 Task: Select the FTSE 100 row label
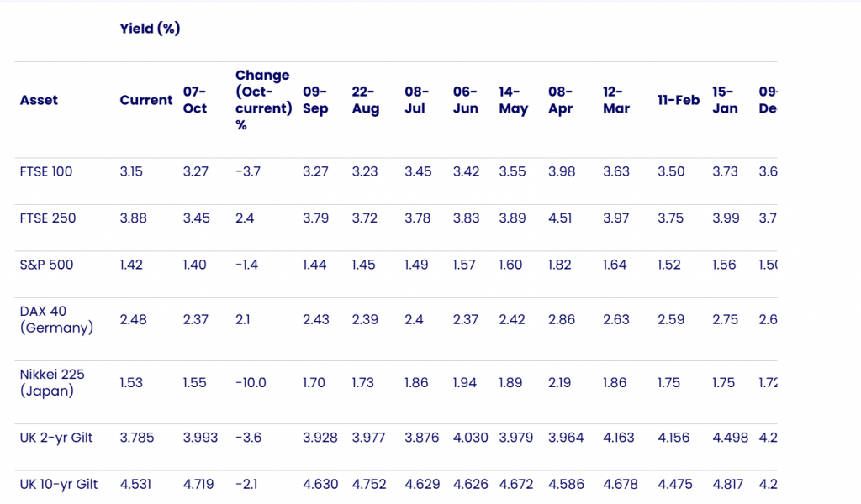(46, 171)
